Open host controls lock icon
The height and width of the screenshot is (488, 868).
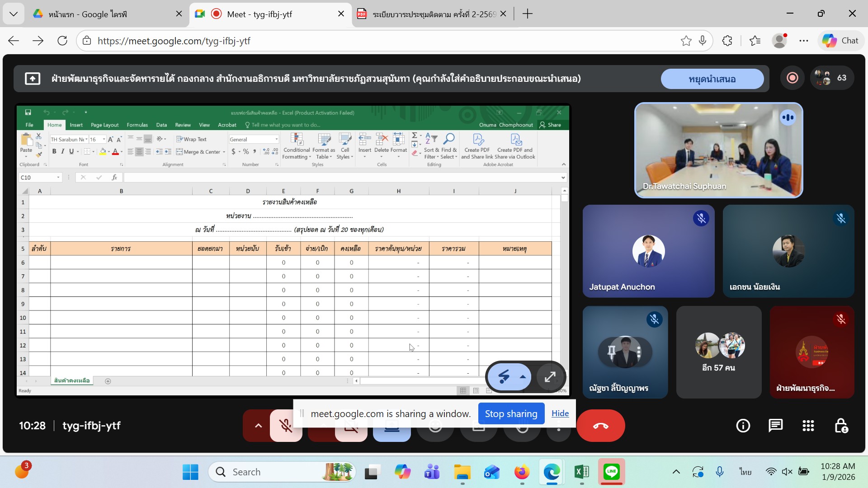click(841, 426)
